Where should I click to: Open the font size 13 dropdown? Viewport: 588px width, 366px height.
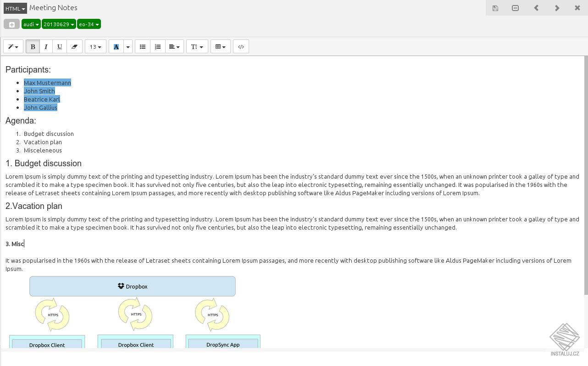pyautogui.click(x=95, y=46)
